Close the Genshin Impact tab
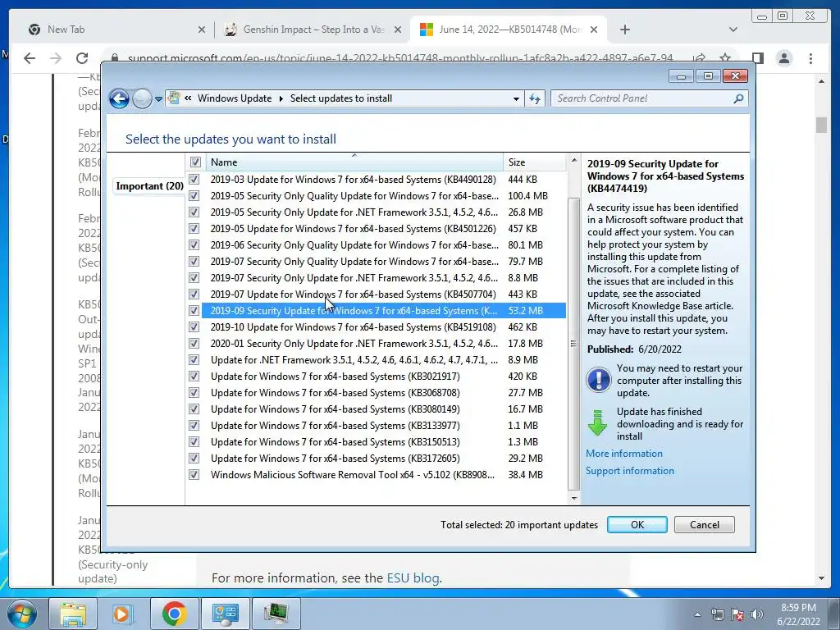The height and width of the screenshot is (630, 840). pos(398,30)
